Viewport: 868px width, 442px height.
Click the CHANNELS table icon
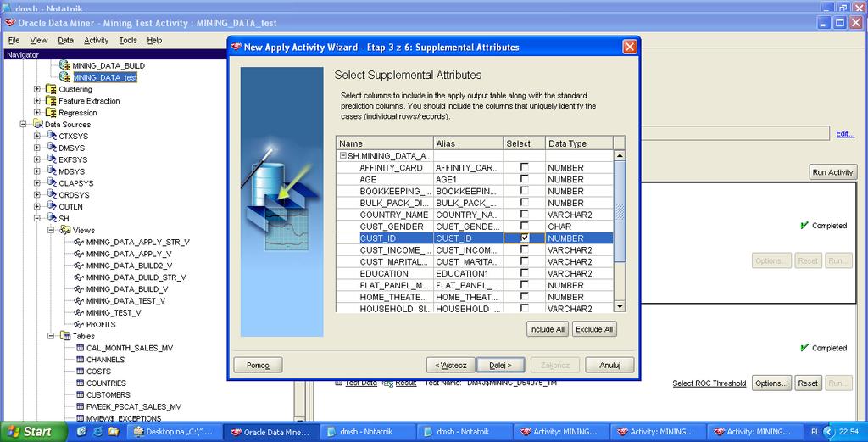point(80,360)
